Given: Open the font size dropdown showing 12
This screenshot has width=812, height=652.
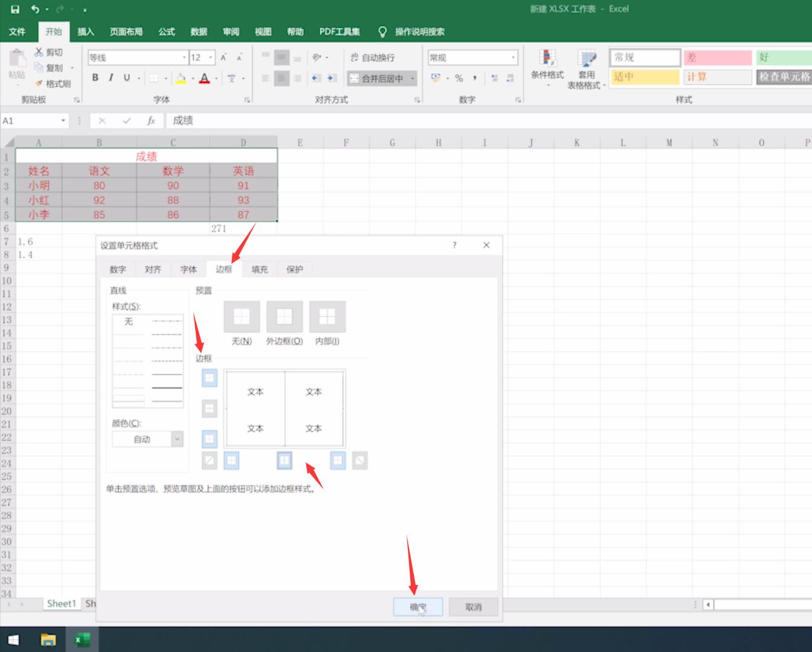Looking at the screenshot, I should 211,57.
